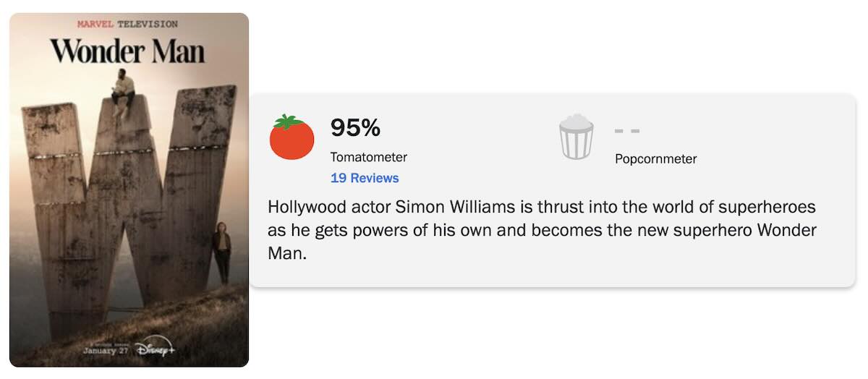This screenshot has height=379, width=868.
Task: Click the 95% Tomatometer score
Action: point(355,129)
